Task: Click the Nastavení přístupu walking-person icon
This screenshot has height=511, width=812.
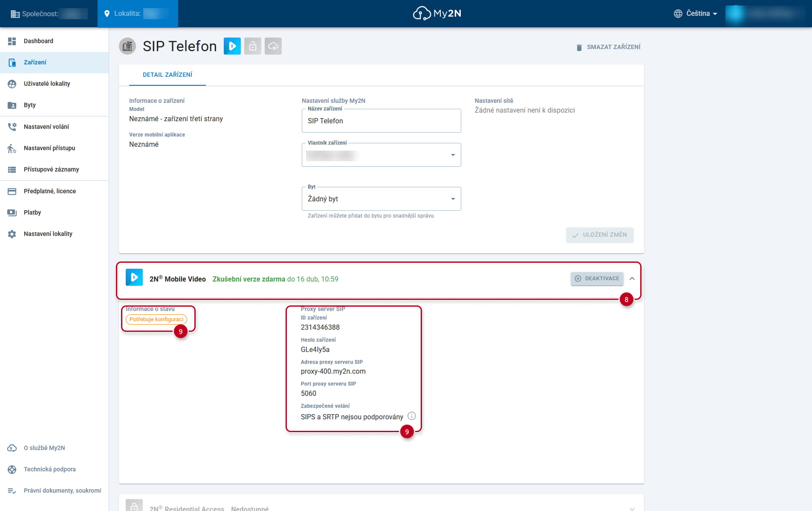Action: tap(12, 148)
